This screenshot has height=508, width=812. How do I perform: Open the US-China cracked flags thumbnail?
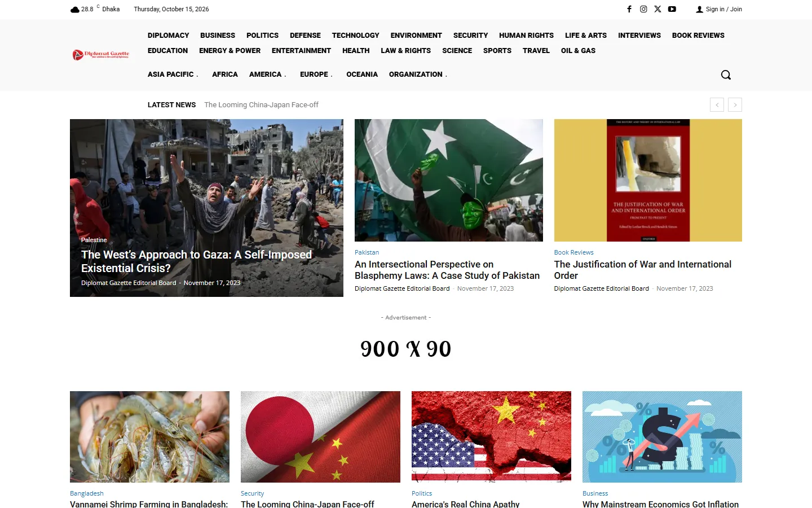click(491, 437)
